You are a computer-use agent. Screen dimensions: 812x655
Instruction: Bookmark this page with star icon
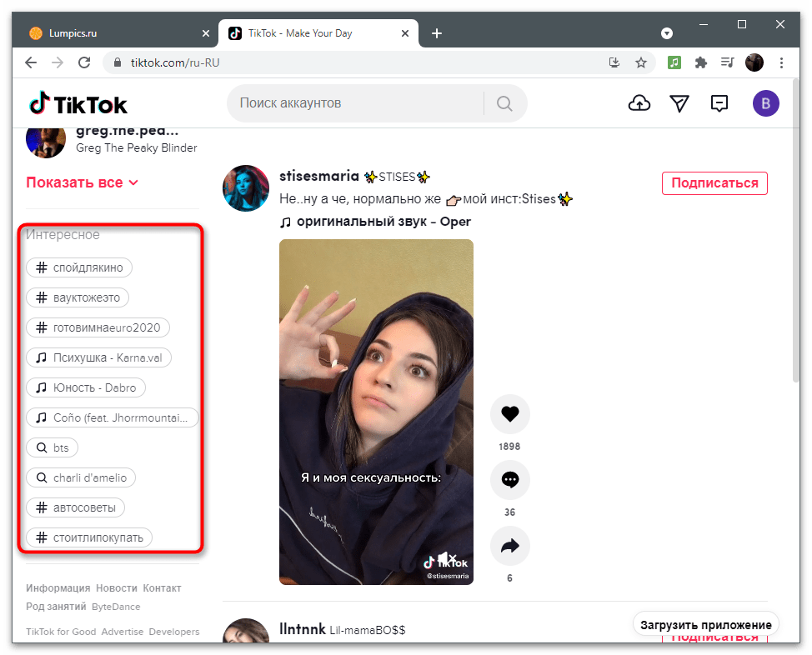coord(641,62)
